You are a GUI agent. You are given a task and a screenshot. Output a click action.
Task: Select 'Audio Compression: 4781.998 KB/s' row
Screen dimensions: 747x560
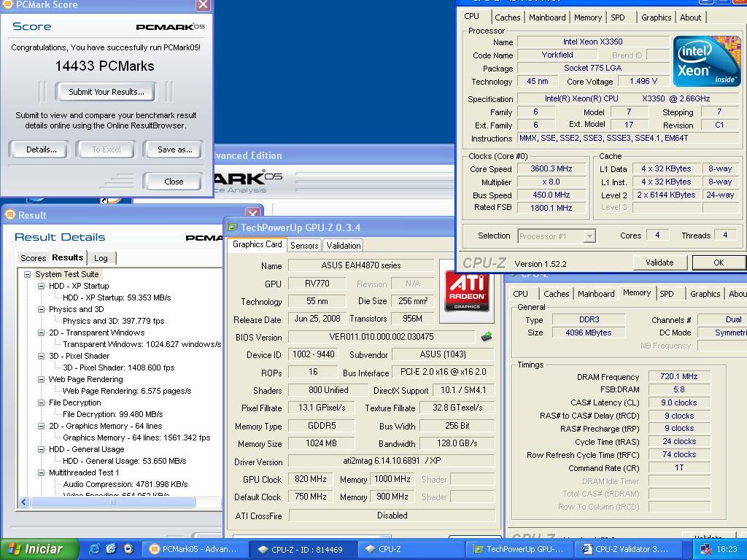point(125,484)
